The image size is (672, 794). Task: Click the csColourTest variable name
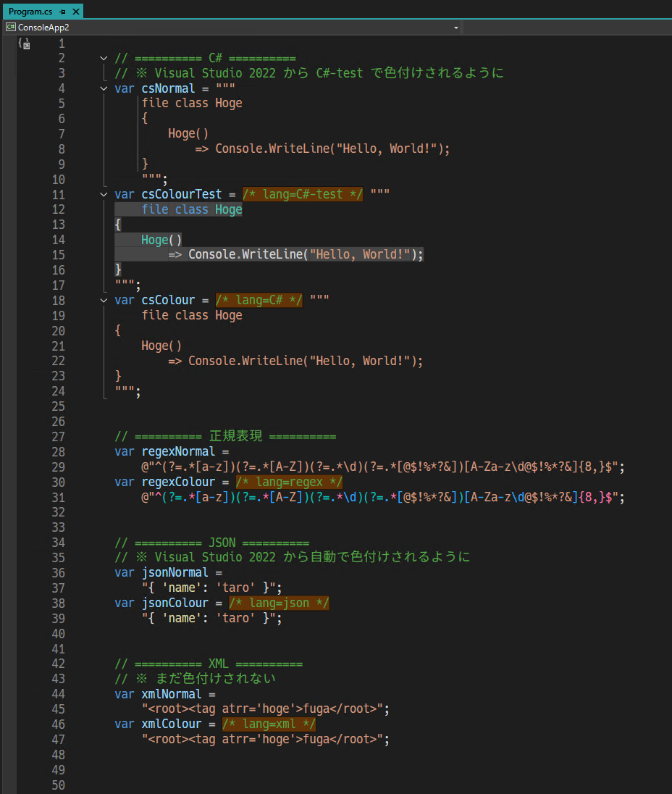[182, 194]
